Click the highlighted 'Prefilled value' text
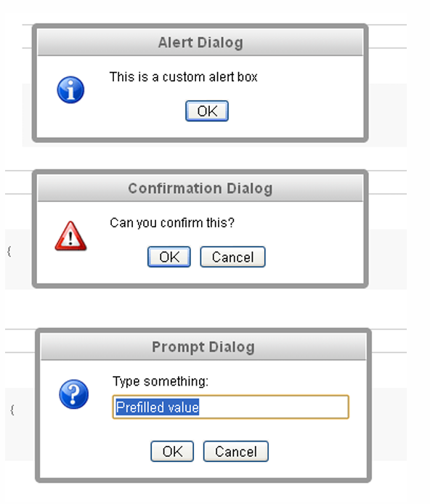Screen dimensions: 430x504 158,407
